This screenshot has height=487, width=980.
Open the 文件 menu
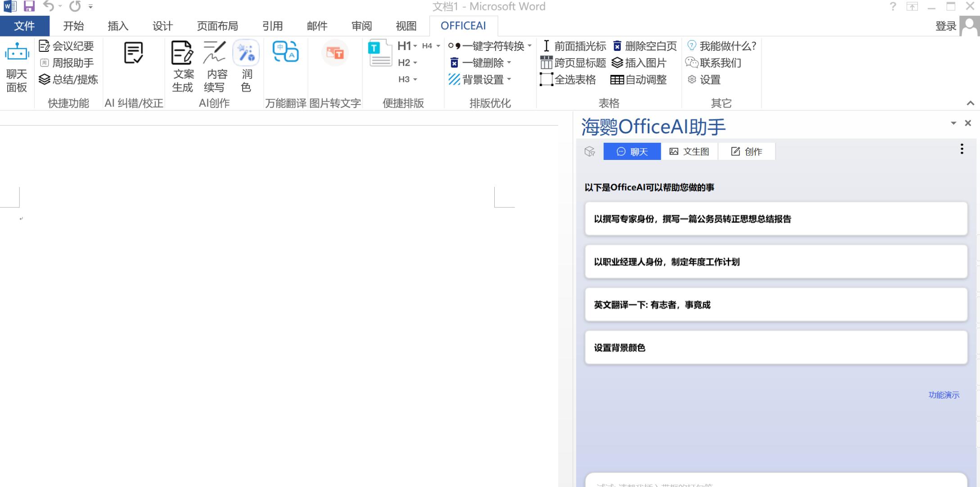click(x=25, y=26)
